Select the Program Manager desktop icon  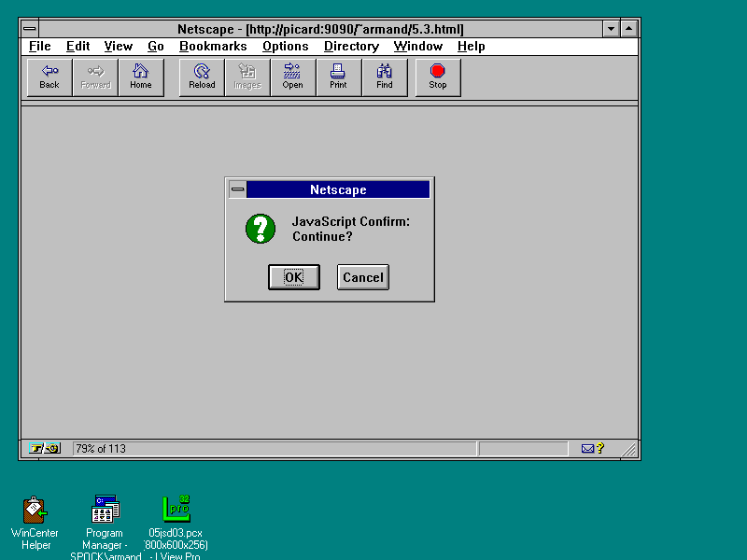pyautogui.click(x=105, y=511)
